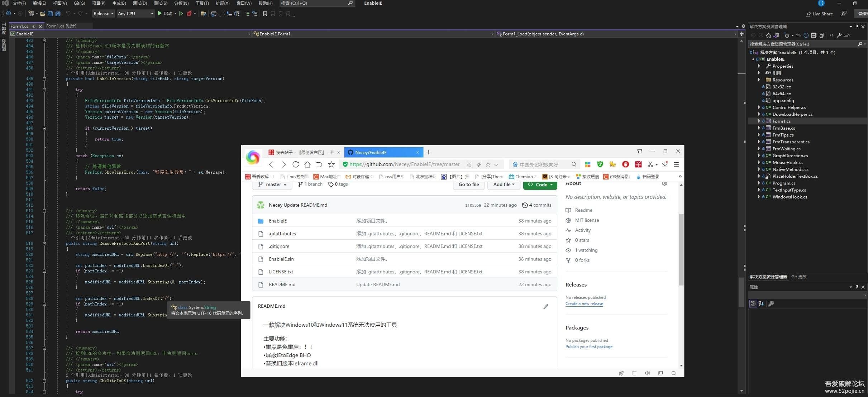Refresh the Solution Explorer view
This screenshot has height=397, width=868.
pyautogui.click(x=806, y=35)
